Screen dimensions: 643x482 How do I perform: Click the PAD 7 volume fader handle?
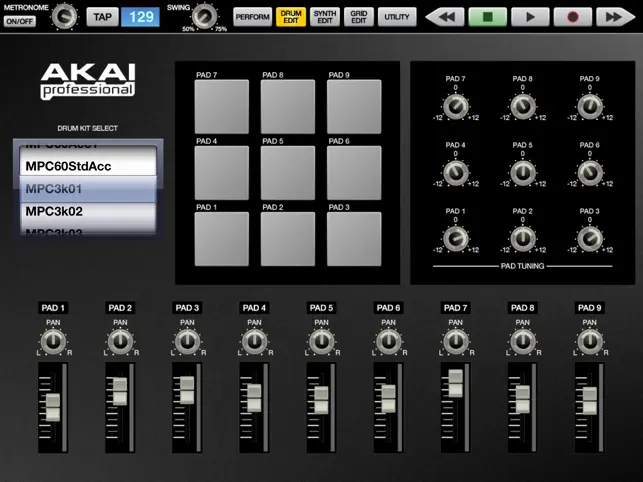(x=456, y=383)
